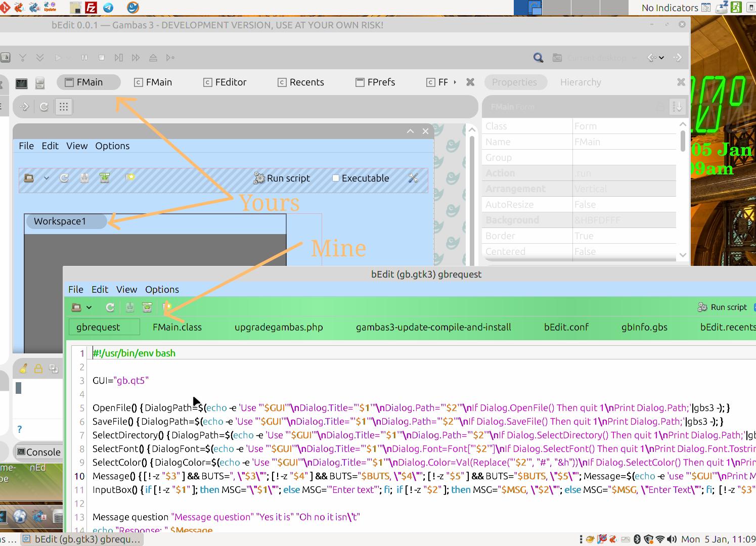The image size is (756, 546).
Task: Click the save-as icon in green bEdit toolbar
Action: pyautogui.click(x=147, y=307)
